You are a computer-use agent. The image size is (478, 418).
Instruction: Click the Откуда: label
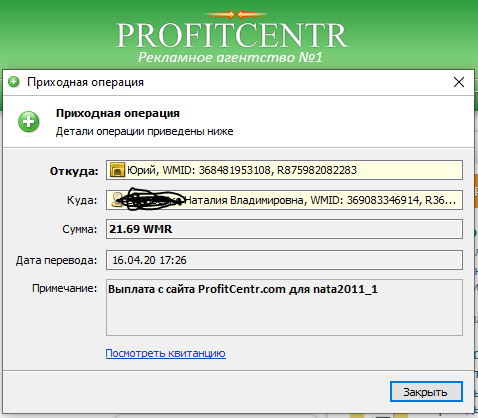[x=74, y=171]
